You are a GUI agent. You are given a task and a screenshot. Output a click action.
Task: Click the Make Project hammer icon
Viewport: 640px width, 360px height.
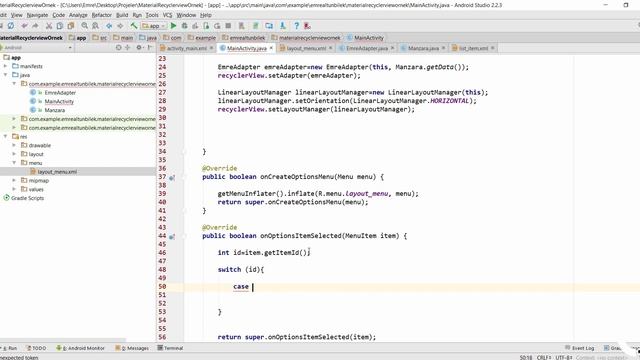(x=133, y=26)
